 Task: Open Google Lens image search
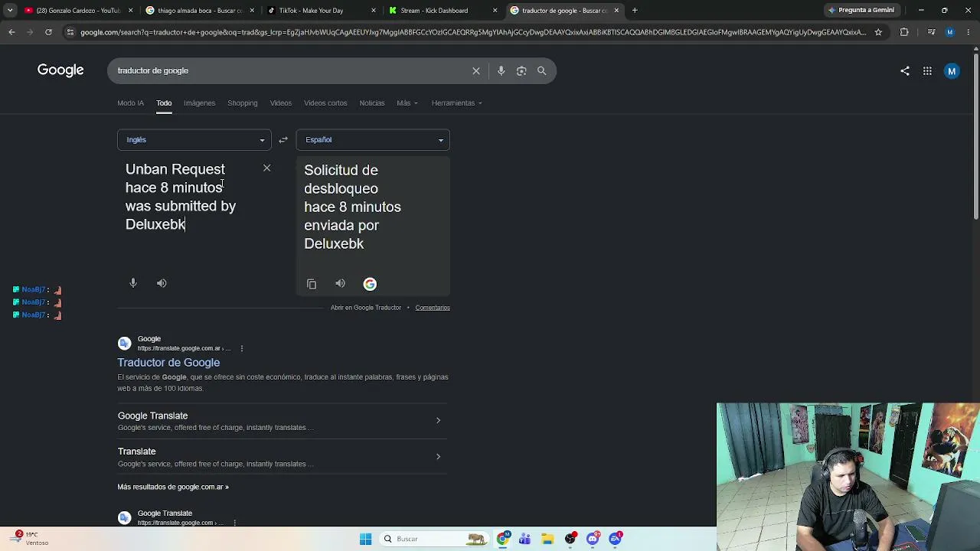(521, 70)
